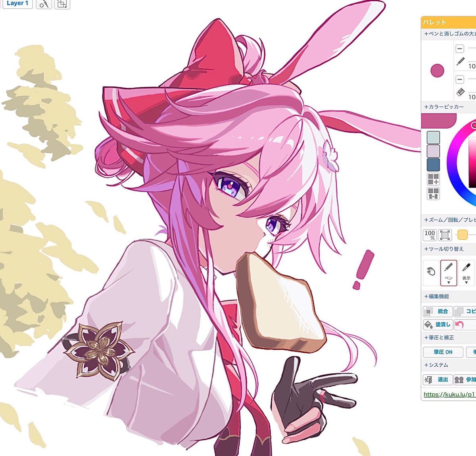The image size is (476, 456).
Task: Click the current pink color bar
Action: [x=439, y=121]
